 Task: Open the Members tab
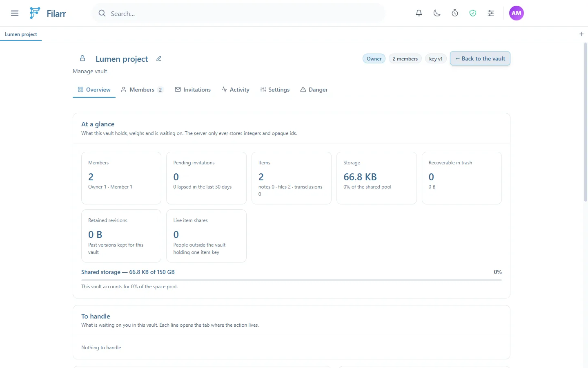point(142,90)
